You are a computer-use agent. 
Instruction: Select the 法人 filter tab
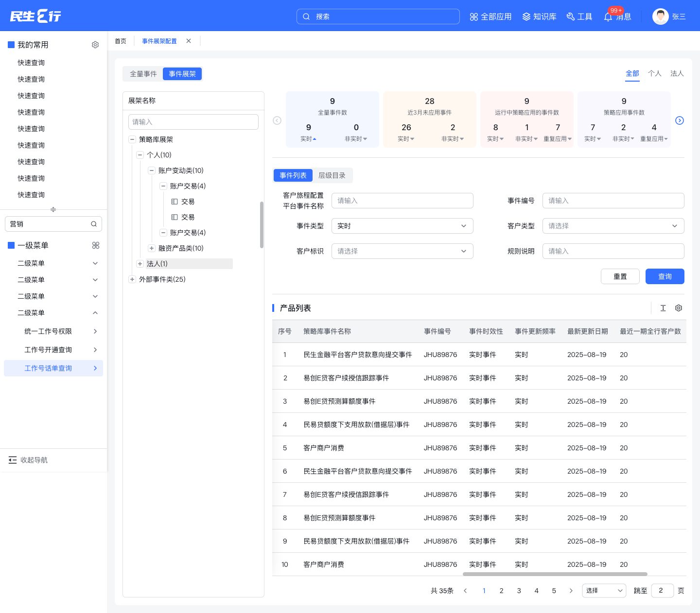pyautogui.click(x=677, y=73)
